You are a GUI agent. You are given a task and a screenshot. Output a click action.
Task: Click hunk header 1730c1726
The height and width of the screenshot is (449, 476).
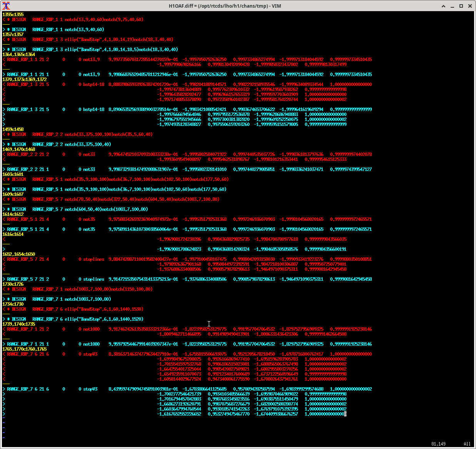tap(13, 284)
